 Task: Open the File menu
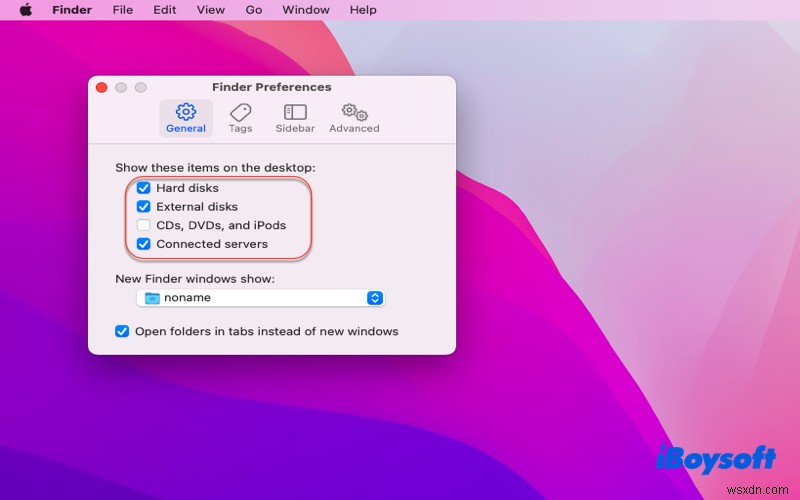pos(123,10)
